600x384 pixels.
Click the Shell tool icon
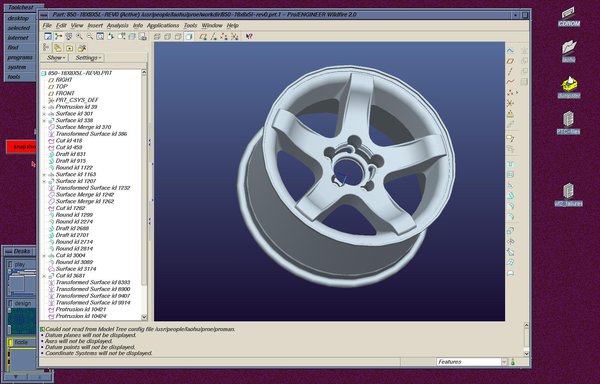pos(510,174)
